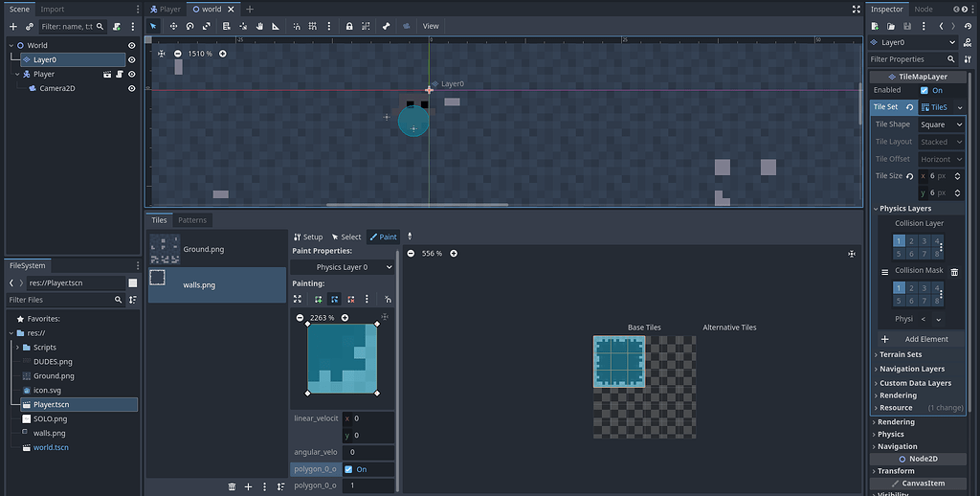
Task: Zoom in the tile atlas view
Action: [x=454, y=254]
